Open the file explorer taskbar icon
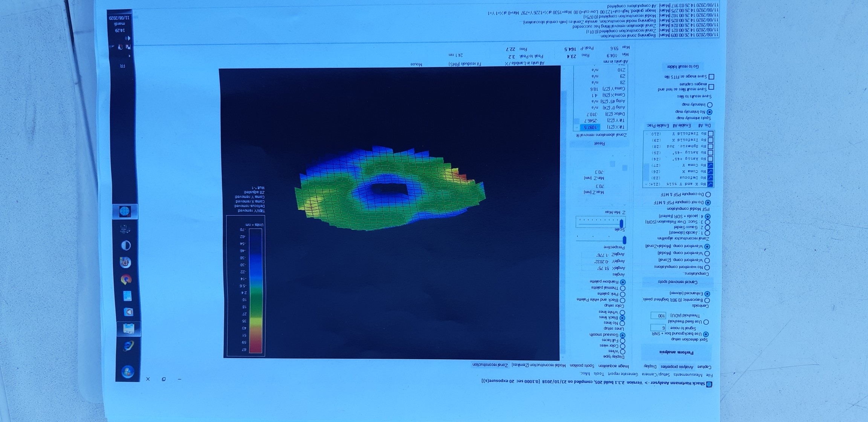The width and height of the screenshot is (868, 422). [x=128, y=329]
